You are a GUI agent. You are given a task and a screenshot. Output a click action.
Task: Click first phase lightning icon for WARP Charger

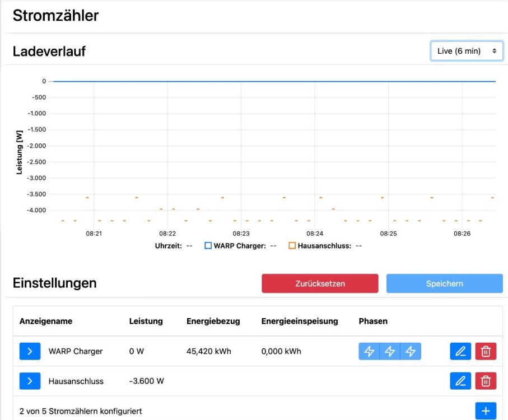[369, 352]
